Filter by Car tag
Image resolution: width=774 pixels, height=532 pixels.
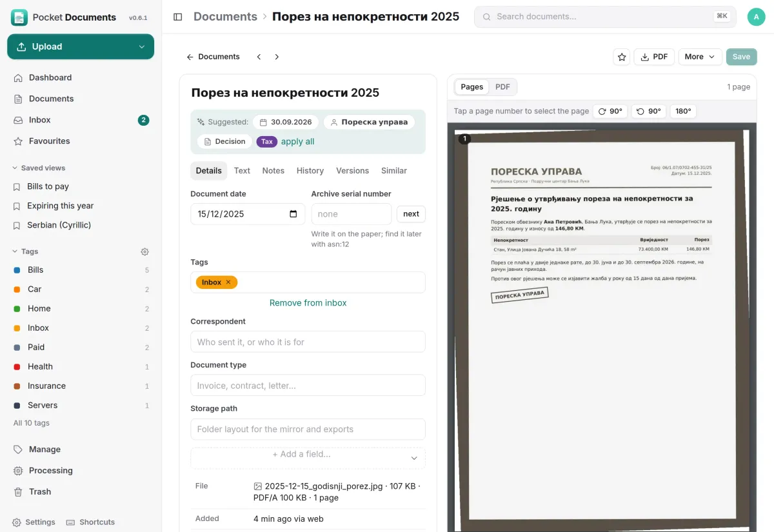tap(81, 290)
